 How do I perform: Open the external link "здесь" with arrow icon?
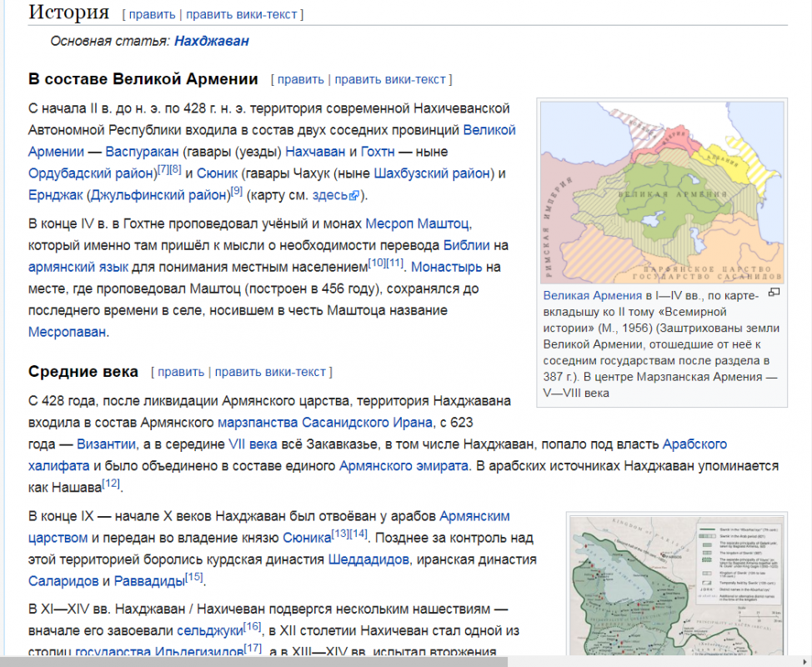click(335, 195)
